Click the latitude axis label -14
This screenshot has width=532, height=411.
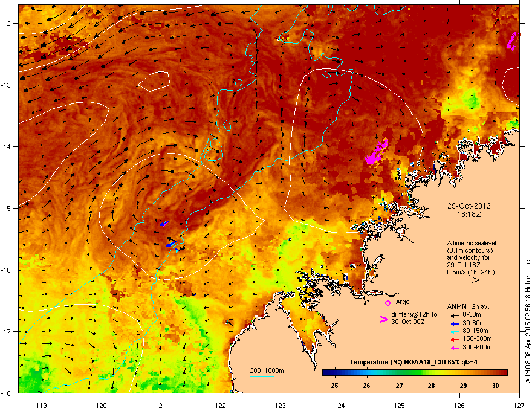[x=7, y=146]
